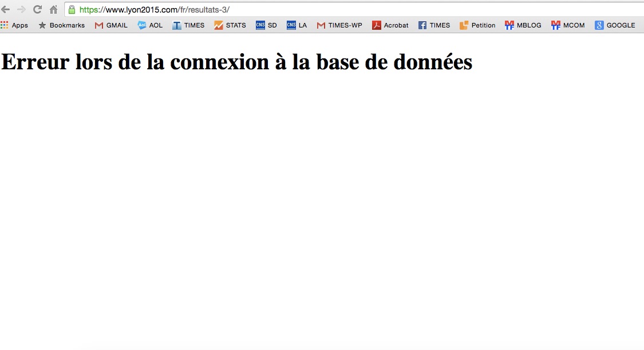The height and width of the screenshot is (350, 644).
Task: Click the green padlock security icon
Action: pos(72,9)
